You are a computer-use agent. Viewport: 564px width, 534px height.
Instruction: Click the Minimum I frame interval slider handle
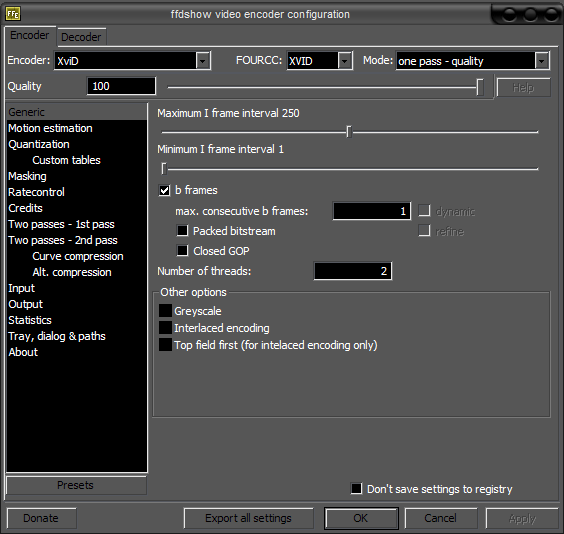[164, 168]
